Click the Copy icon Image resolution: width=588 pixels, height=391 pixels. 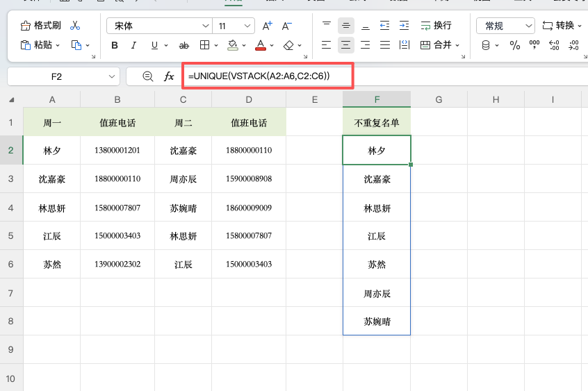click(76, 45)
